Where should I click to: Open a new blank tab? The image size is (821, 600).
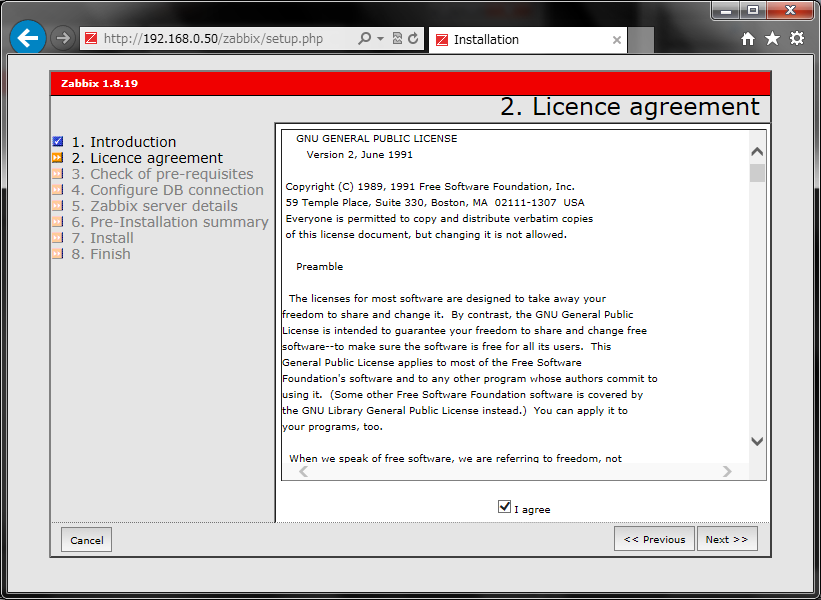tap(641, 40)
